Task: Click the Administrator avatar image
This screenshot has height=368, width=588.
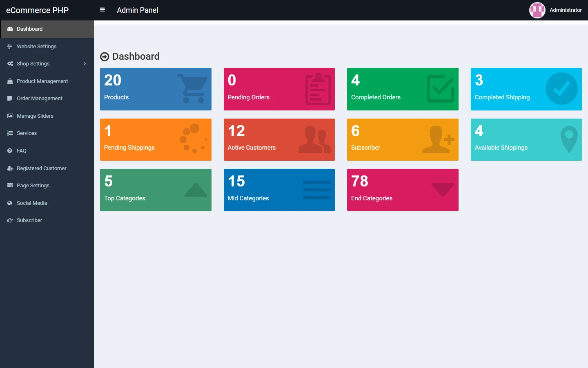Action: (537, 10)
